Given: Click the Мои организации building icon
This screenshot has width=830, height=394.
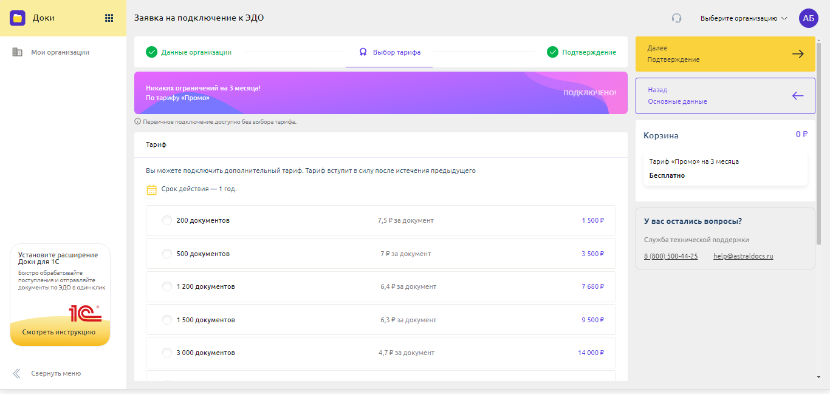Looking at the screenshot, I should click(x=17, y=52).
